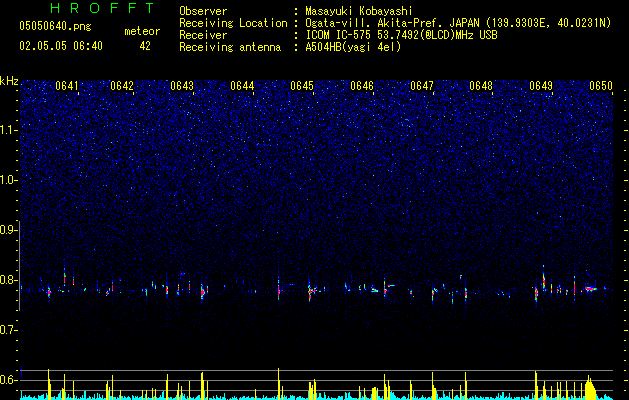Click the 0.7 kHz axis label
Image resolution: width=629 pixels, height=400 pixels.
click(7, 330)
